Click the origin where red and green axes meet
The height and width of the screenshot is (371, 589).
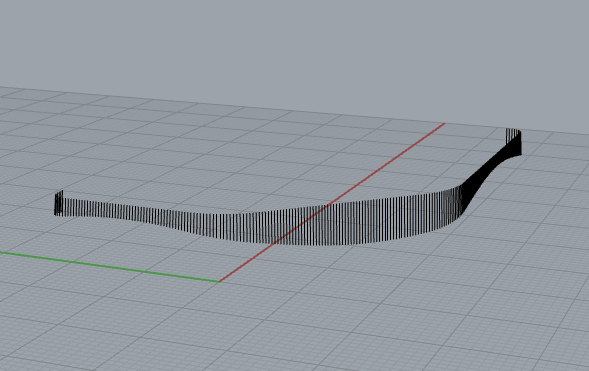219,281
